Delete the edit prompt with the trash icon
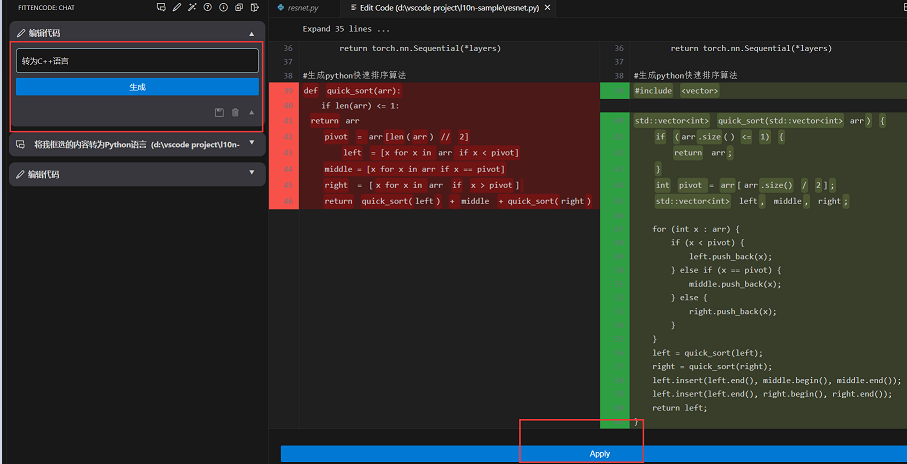The width and height of the screenshot is (907, 464). (235, 112)
